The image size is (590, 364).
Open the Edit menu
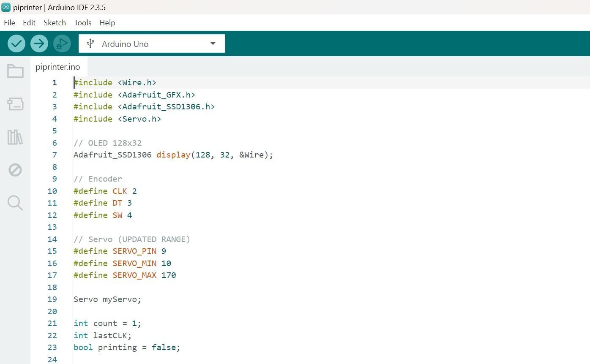click(x=29, y=23)
